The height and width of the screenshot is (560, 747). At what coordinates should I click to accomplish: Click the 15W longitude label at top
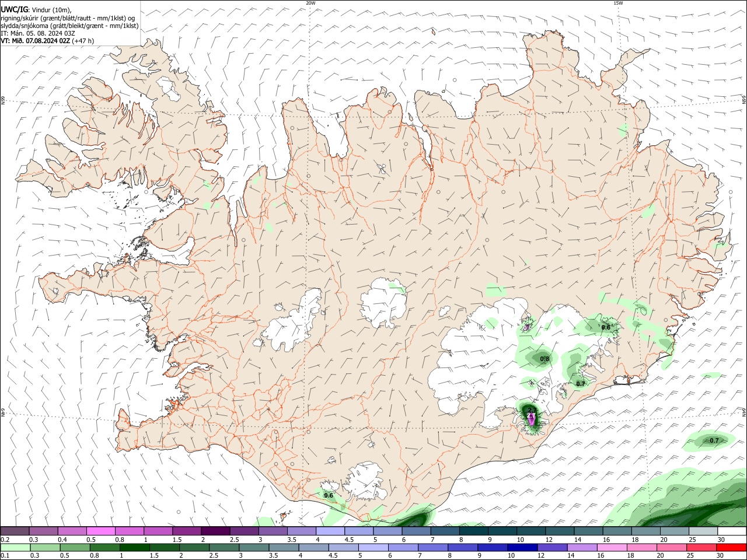[618, 3]
